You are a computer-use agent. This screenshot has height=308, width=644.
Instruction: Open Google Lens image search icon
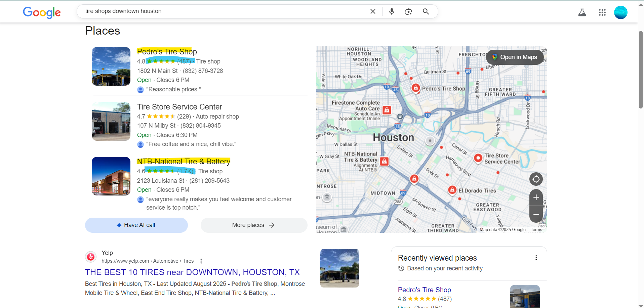408,11
